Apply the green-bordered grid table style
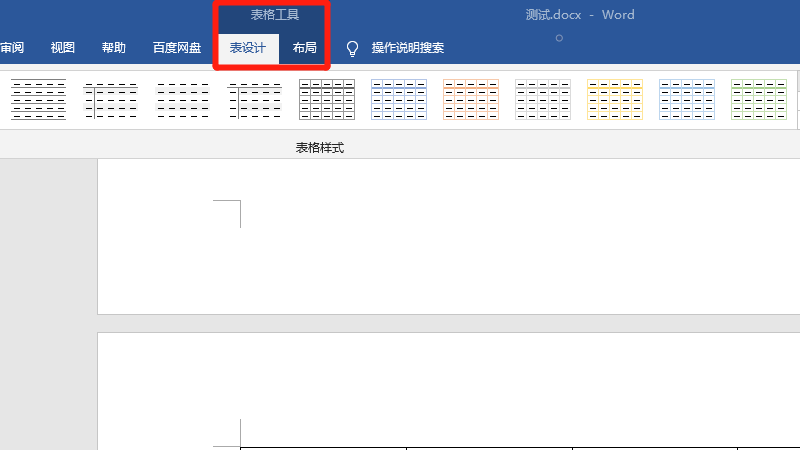 click(759, 100)
